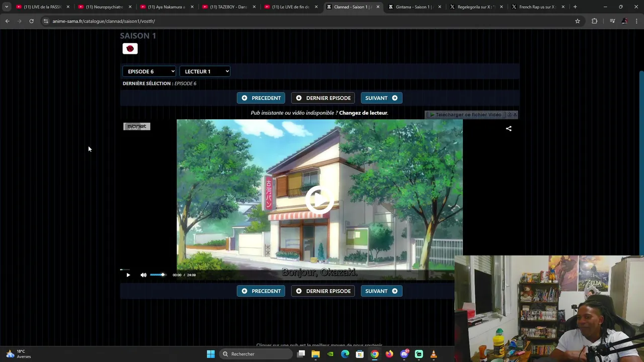Close the Télécharger download bar
This screenshot has height=362, width=644.
tap(515, 115)
